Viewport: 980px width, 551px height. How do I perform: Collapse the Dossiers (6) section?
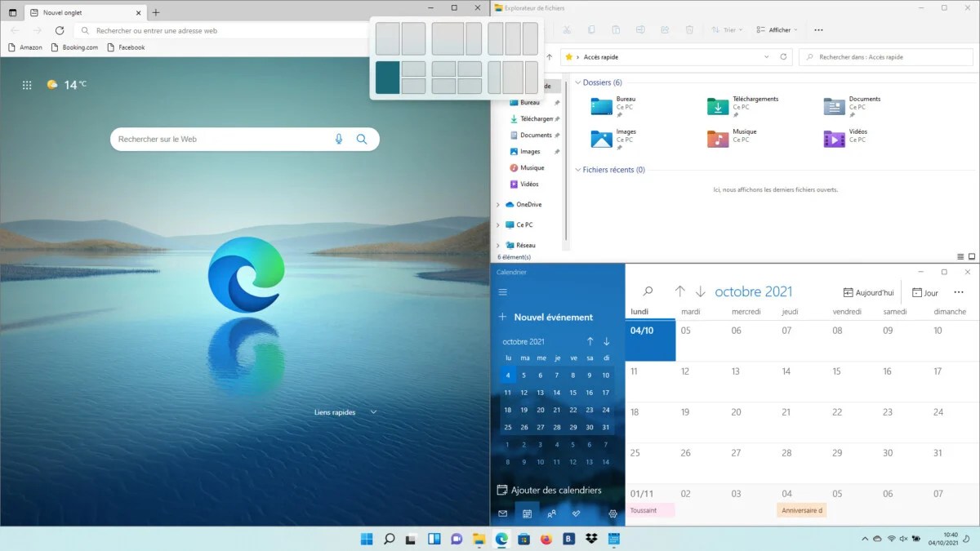577,82
